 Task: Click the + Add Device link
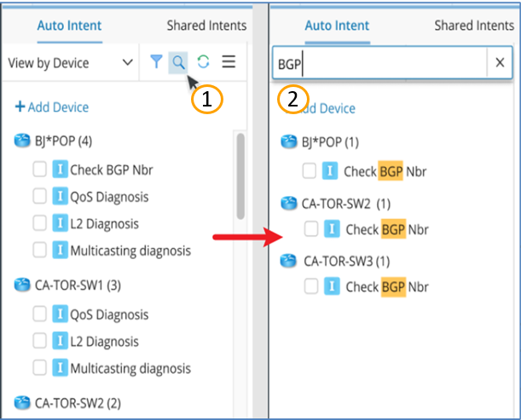[52, 106]
